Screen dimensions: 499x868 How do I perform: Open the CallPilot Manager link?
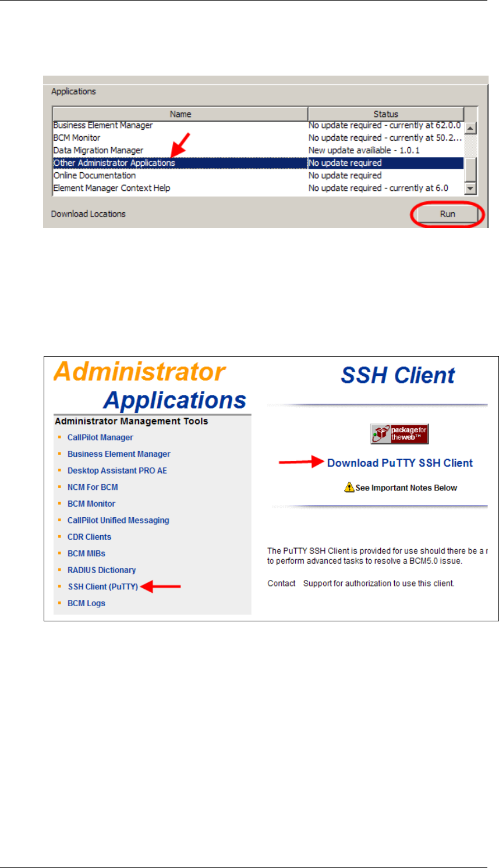[x=100, y=437]
